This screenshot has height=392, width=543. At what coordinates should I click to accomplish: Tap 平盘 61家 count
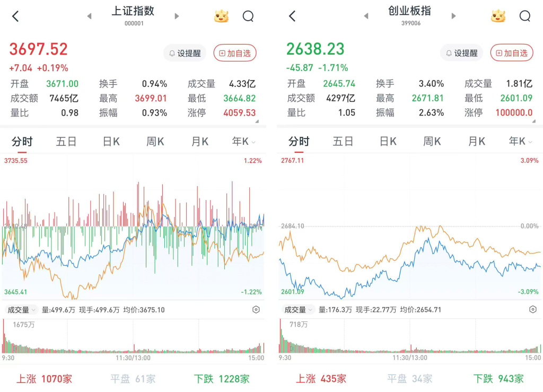(133, 379)
